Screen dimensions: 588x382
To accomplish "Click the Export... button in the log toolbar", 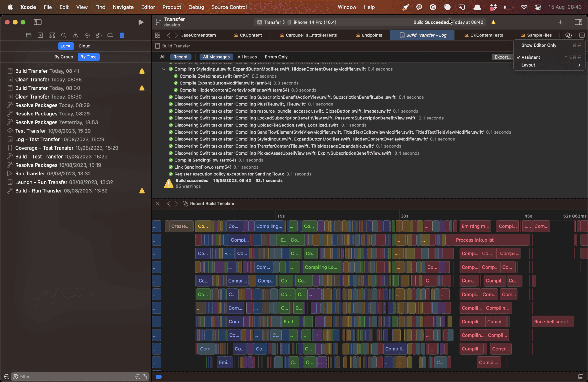I will pyautogui.click(x=502, y=57).
